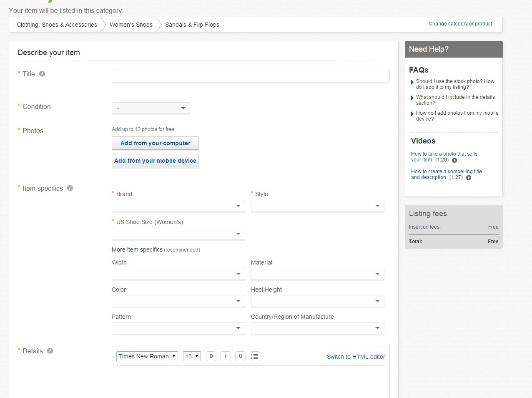Click Change category or product link
This screenshot has width=532, height=398.
tap(460, 24)
